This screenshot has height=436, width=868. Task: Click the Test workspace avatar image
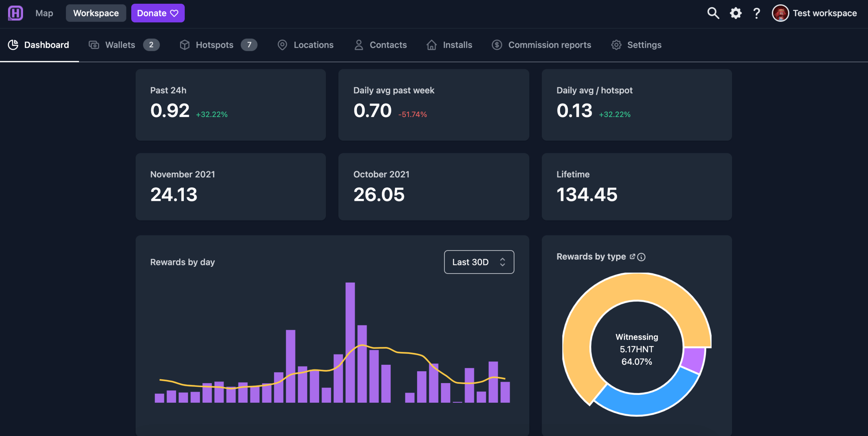pos(780,13)
